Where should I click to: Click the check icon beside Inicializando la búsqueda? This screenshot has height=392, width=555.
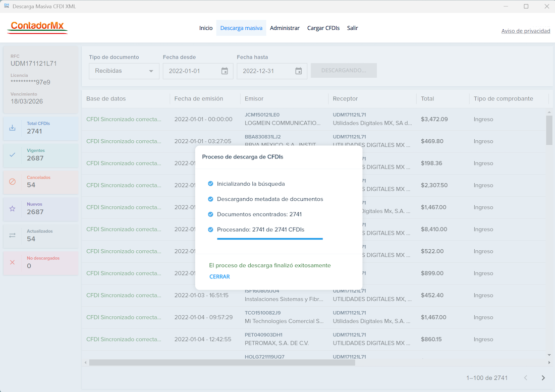[210, 184]
